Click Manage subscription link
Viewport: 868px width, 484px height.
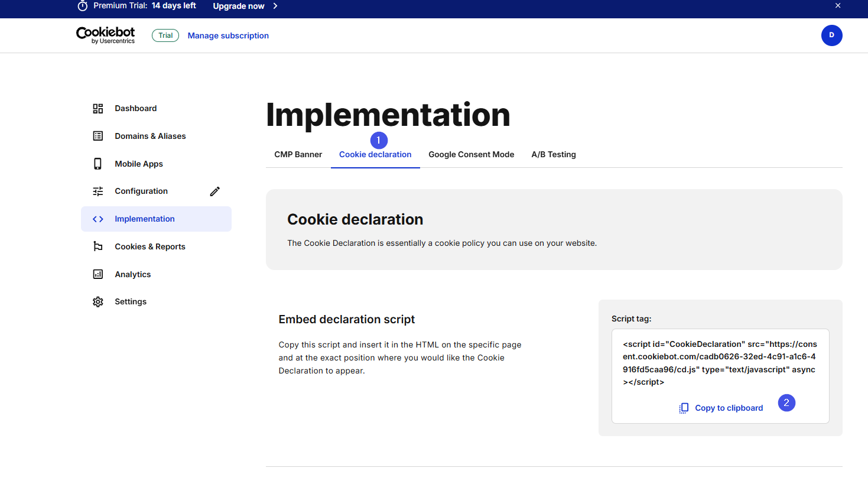[228, 35]
